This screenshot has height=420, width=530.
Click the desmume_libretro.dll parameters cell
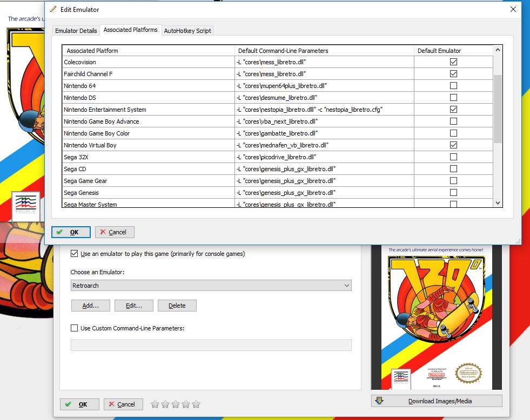pos(324,98)
